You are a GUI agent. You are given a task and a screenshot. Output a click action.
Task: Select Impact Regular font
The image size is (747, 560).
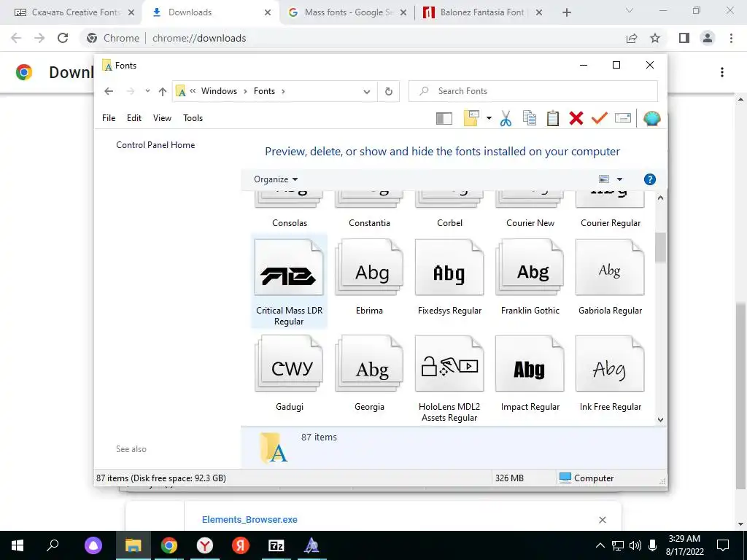click(530, 373)
